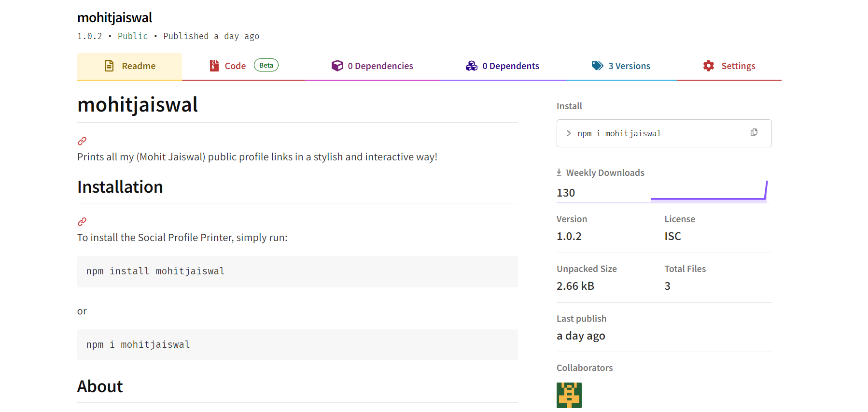Click the 'Prints all my (Mohit Jaiswal)' description
Image resolution: width=868 pixels, height=412 pixels.
257,157
